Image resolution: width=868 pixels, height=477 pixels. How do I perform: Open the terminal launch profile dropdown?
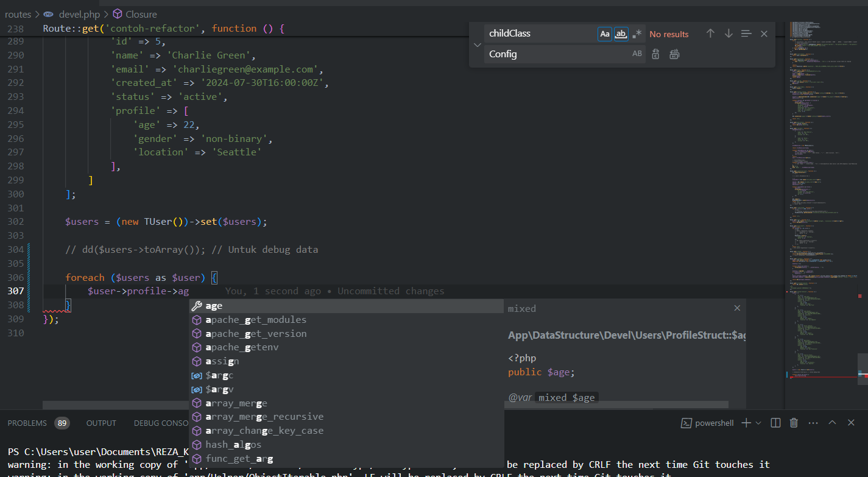click(758, 423)
